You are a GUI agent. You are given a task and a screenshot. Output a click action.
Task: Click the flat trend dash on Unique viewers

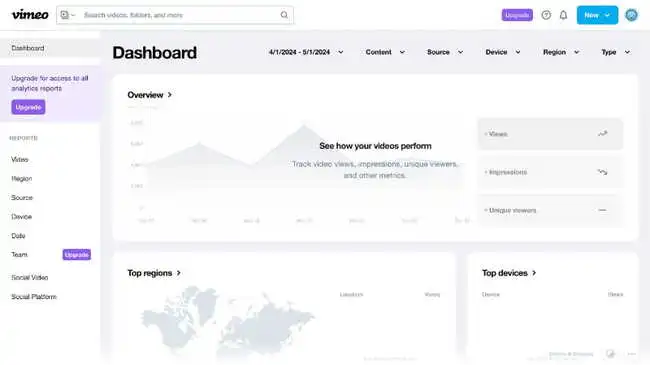[602, 210]
